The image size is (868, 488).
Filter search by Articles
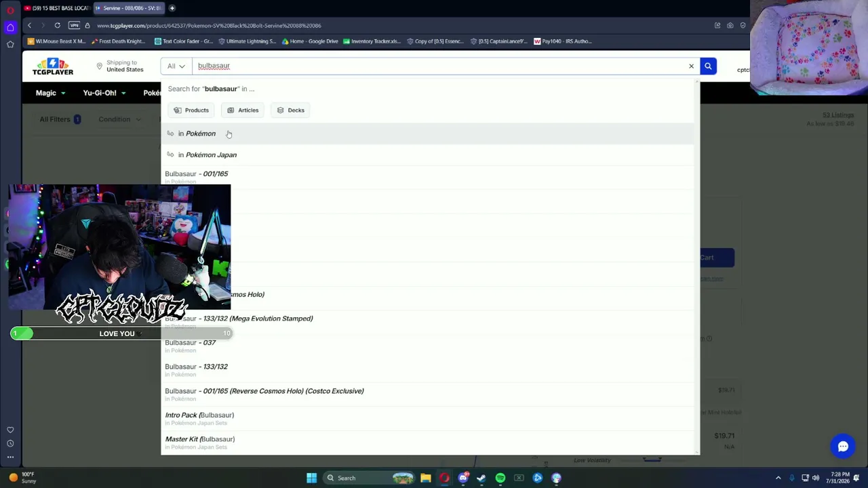pyautogui.click(x=243, y=110)
